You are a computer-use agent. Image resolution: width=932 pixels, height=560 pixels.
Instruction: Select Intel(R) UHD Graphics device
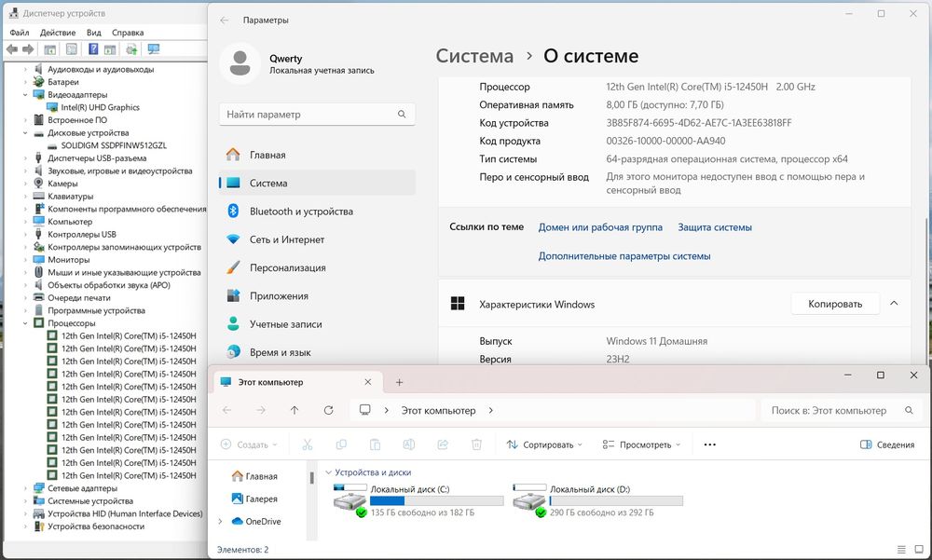tap(100, 107)
